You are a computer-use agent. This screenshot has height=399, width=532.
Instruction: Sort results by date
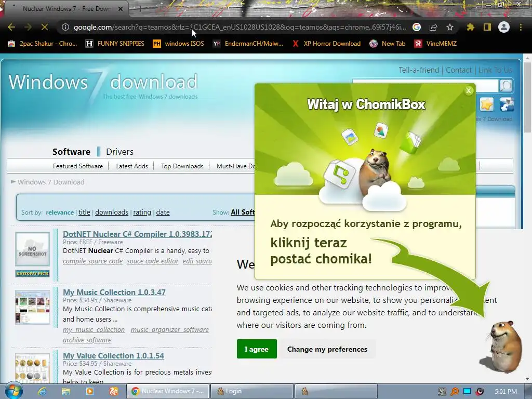[163, 212]
